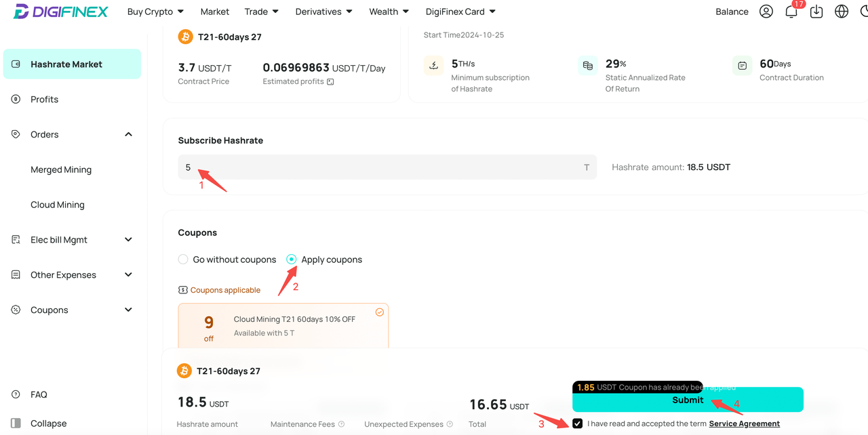The width and height of the screenshot is (868, 435).
Task: Click the Other Expenses sidebar icon
Action: [x=16, y=274]
